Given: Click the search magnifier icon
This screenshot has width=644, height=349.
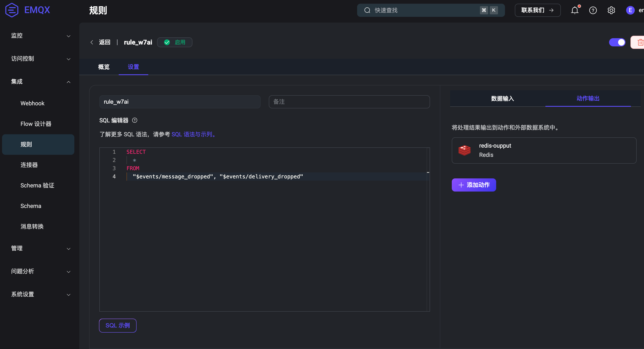Looking at the screenshot, I should [x=367, y=10].
